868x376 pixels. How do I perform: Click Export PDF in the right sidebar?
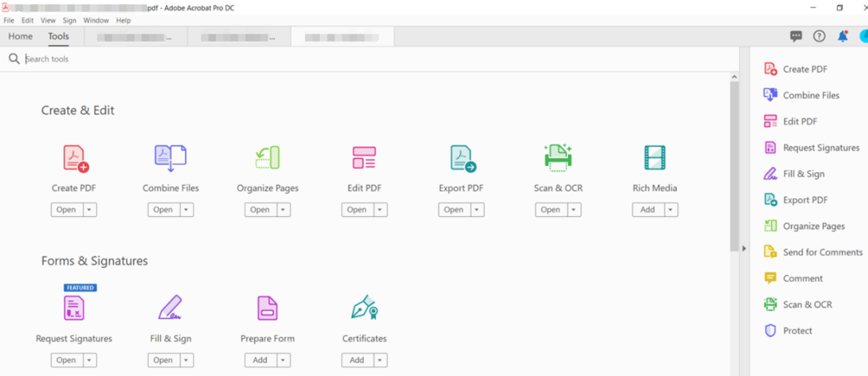(x=795, y=200)
